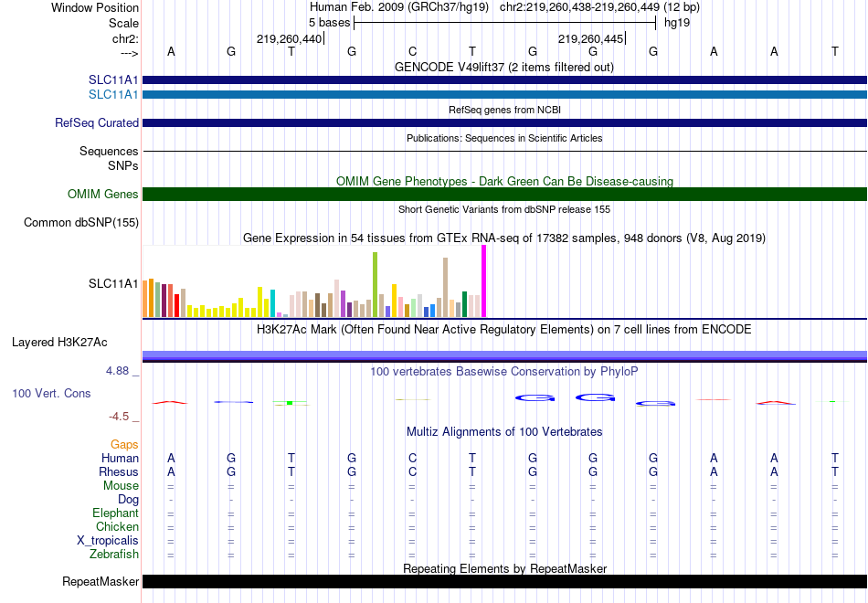Click the GENCODE V49lift37 track title
This screenshot has height=603, width=868.
click(x=503, y=67)
